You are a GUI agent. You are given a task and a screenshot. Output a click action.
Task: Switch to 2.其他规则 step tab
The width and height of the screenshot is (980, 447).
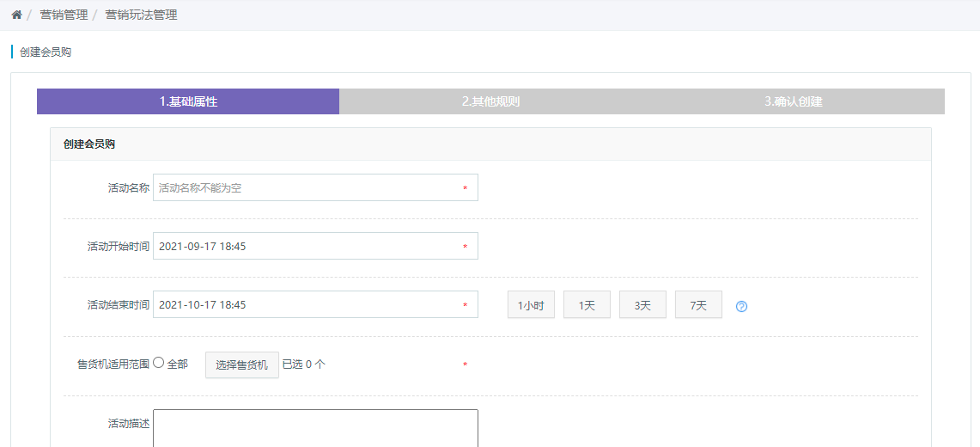[x=490, y=101]
